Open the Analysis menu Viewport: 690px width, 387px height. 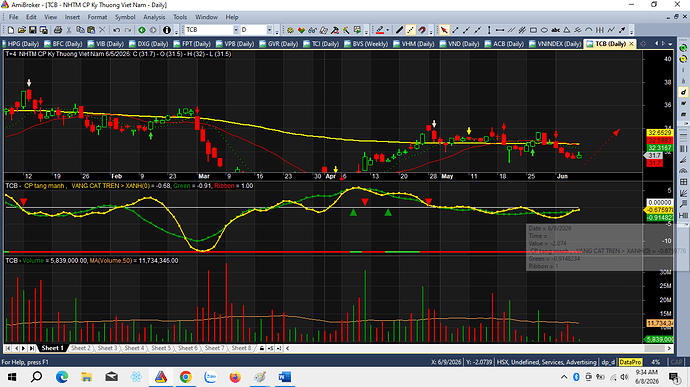(154, 17)
